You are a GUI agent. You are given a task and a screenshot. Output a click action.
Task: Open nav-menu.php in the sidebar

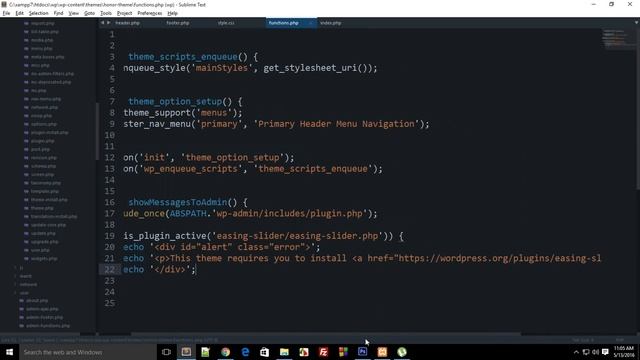click(x=46, y=99)
